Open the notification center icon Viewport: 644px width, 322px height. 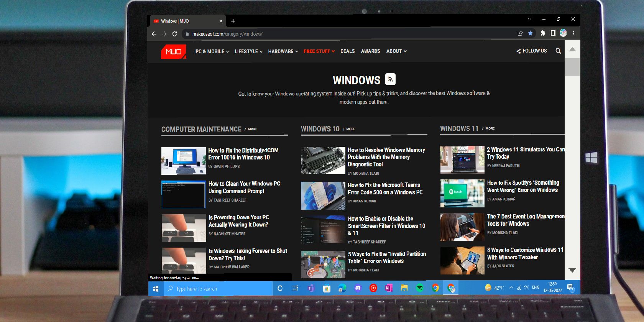click(x=570, y=287)
